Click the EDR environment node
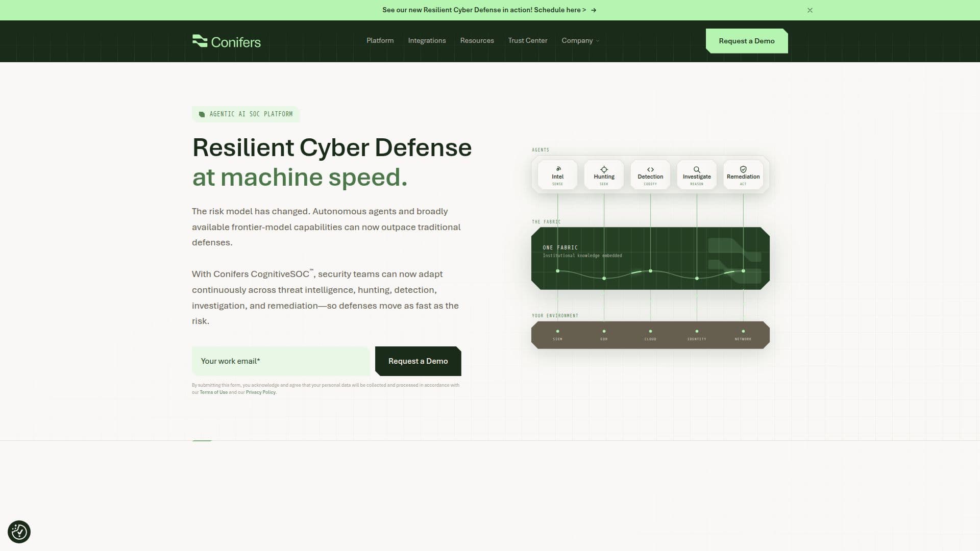This screenshot has height=551, width=980. [604, 335]
